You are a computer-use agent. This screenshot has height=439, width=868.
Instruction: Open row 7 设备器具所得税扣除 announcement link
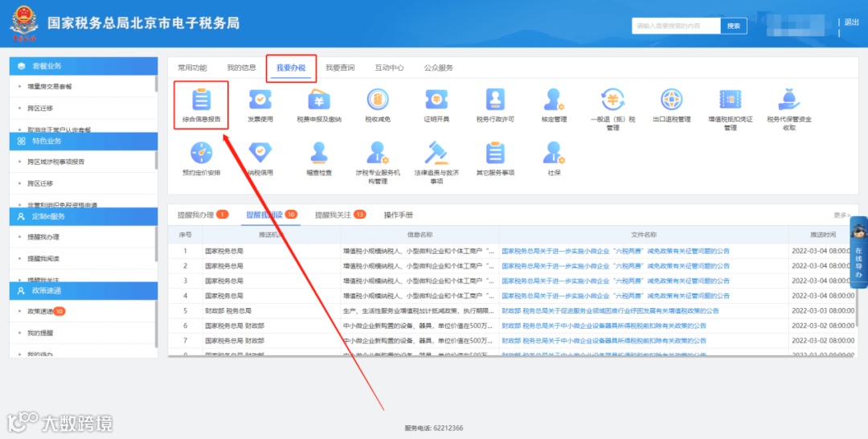604,341
